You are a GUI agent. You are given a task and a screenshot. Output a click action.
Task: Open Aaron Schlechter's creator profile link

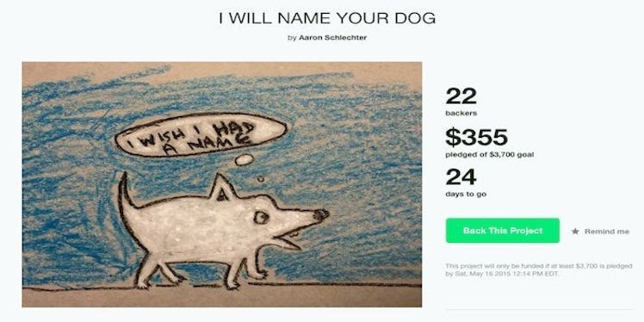(332, 37)
